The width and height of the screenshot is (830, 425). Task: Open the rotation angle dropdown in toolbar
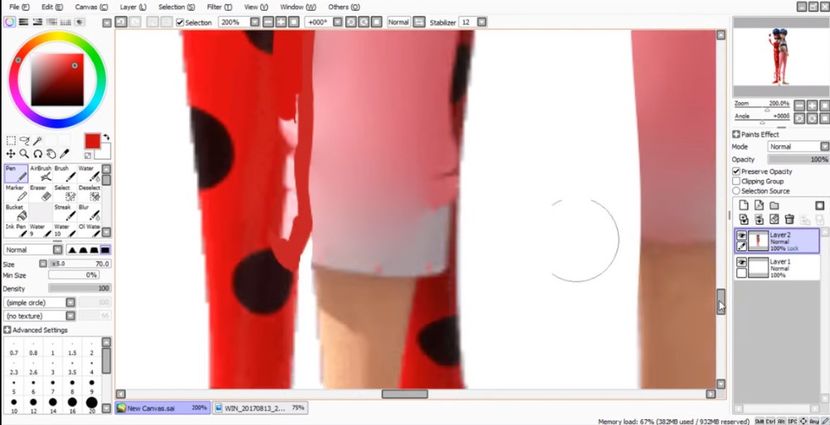click(337, 22)
